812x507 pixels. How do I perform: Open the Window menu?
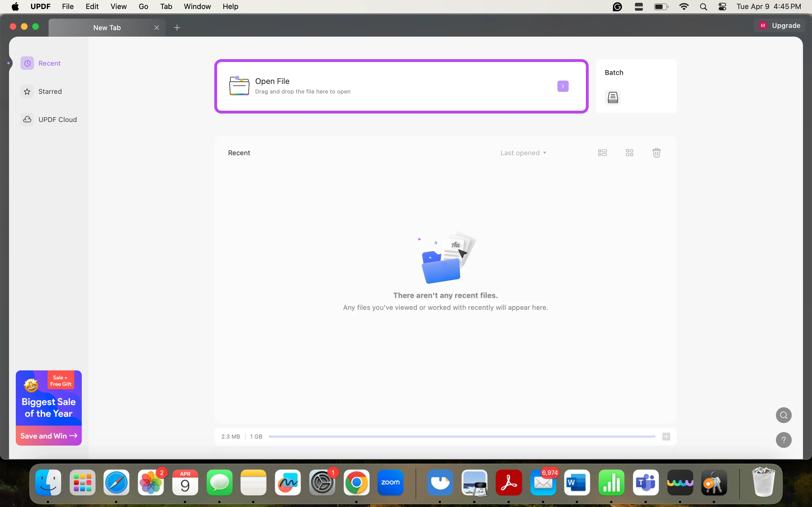pyautogui.click(x=197, y=6)
